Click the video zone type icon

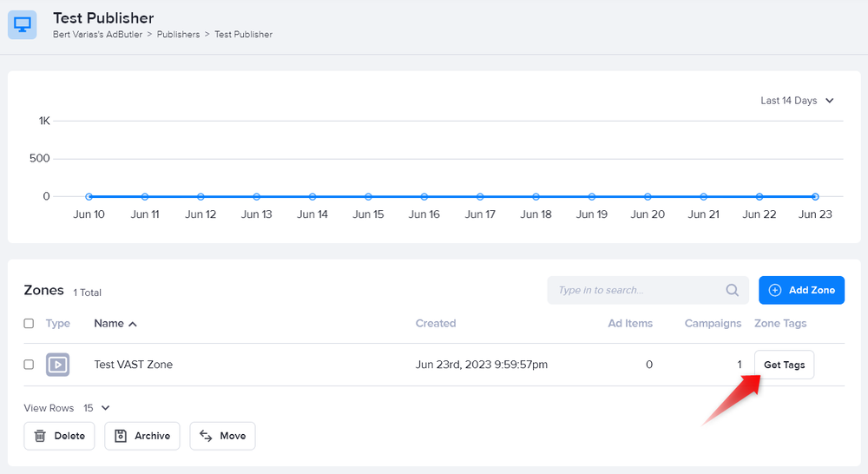pos(58,365)
